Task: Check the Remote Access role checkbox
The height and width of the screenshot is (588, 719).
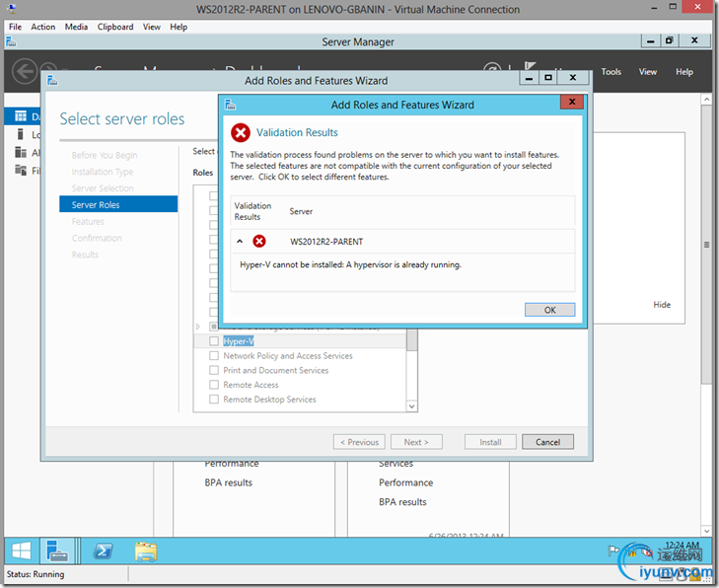Action: (214, 385)
